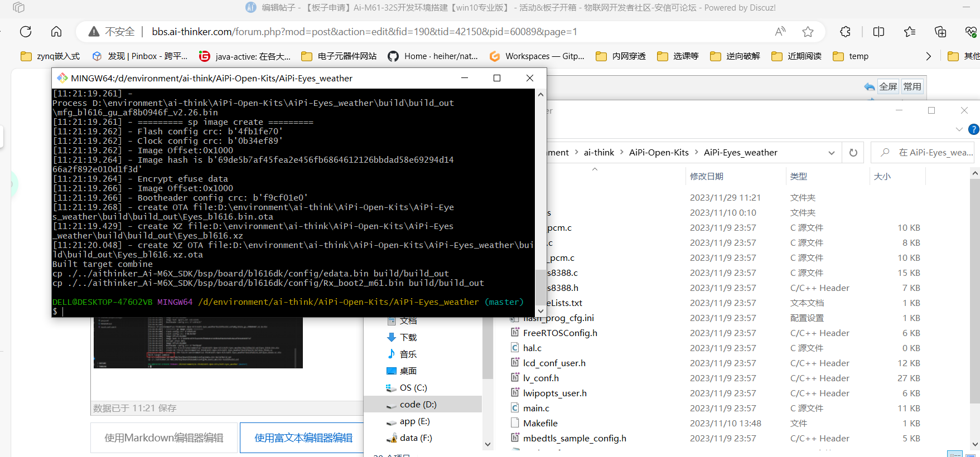Click the undo arrow icon in editor toolbar

pyautogui.click(x=869, y=86)
